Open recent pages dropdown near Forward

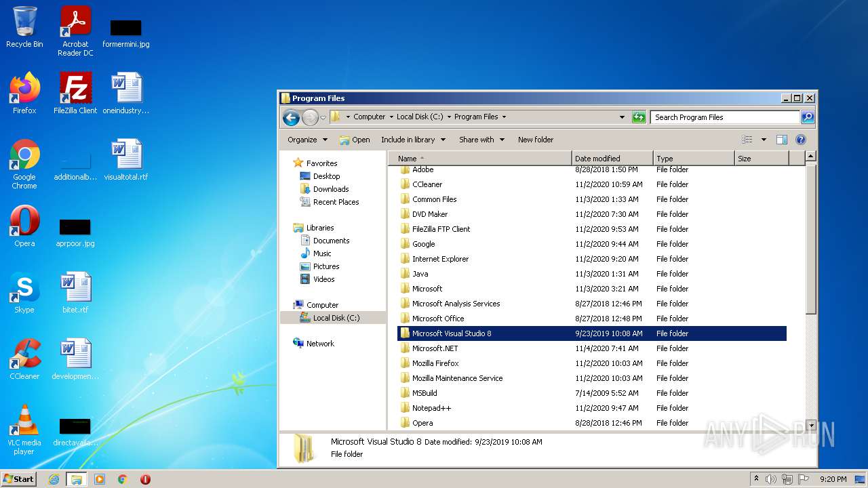click(x=323, y=117)
